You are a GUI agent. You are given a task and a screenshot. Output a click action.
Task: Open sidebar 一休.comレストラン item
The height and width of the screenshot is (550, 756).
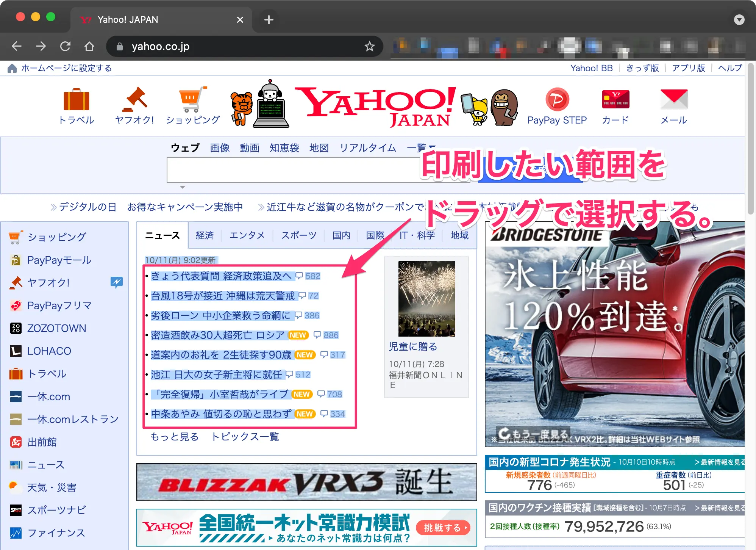[73, 419]
